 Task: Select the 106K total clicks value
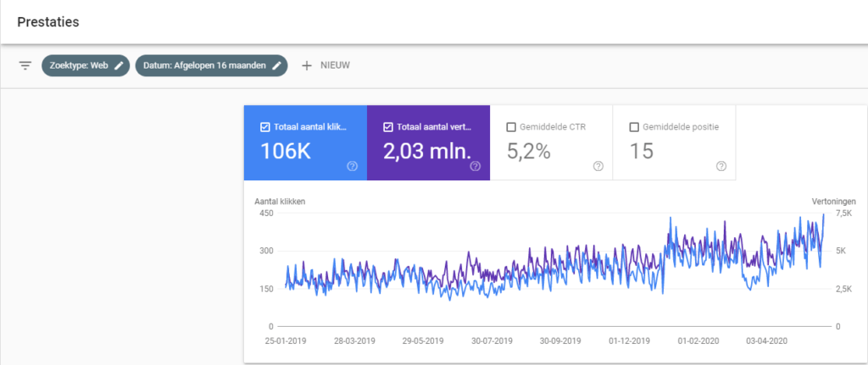tap(286, 151)
